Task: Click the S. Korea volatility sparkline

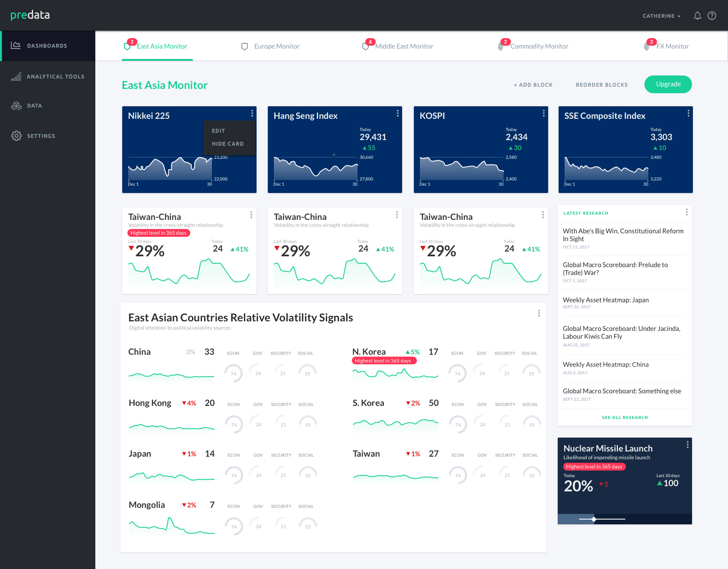Action: coord(396,425)
